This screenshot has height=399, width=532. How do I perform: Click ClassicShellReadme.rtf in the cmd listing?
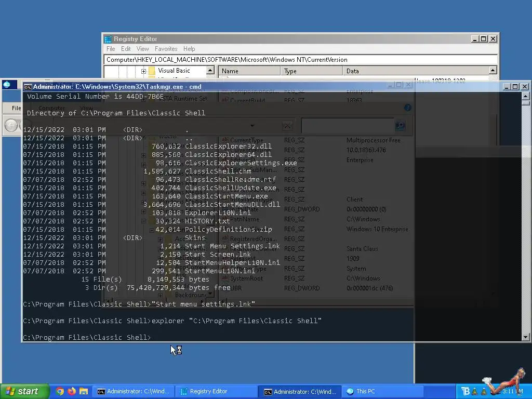pyautogui.click(x=230, y=179)
